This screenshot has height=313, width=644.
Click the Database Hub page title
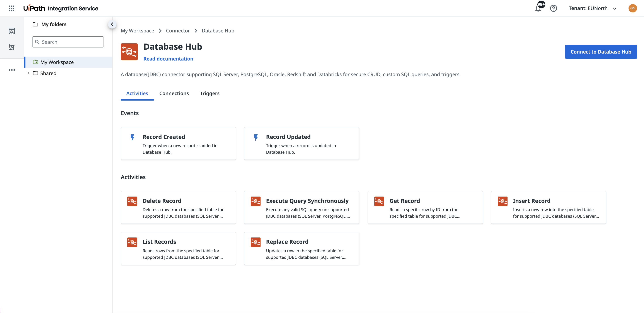(x=173, y=46)
